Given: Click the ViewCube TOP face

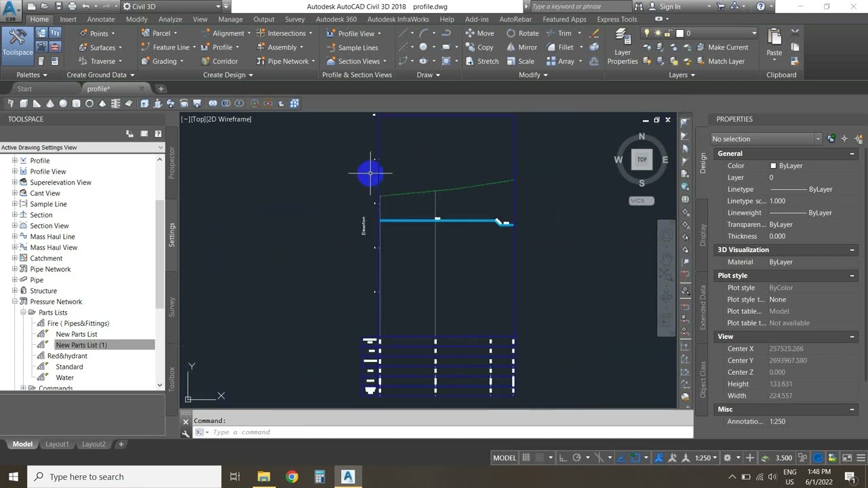Looking at the screenshot, I should (642, 159).
